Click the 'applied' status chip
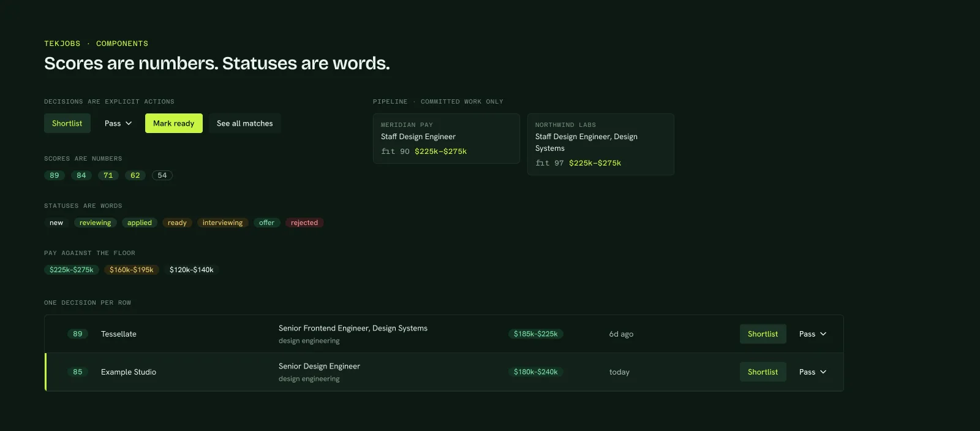Viewport: 980px width, 431px height. point(140,223)
